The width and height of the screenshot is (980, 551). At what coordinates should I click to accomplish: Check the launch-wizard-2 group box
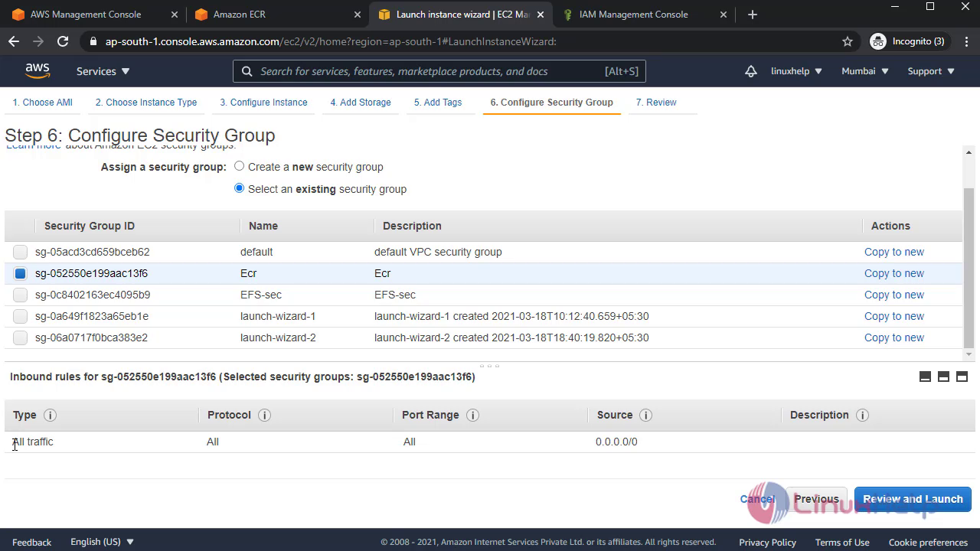20,337
